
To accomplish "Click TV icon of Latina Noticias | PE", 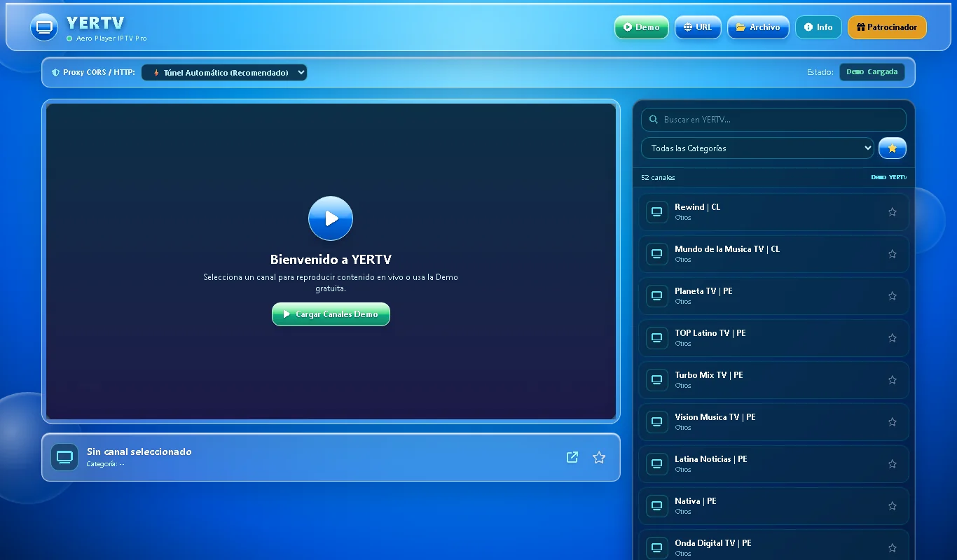I will click(657, 464).
